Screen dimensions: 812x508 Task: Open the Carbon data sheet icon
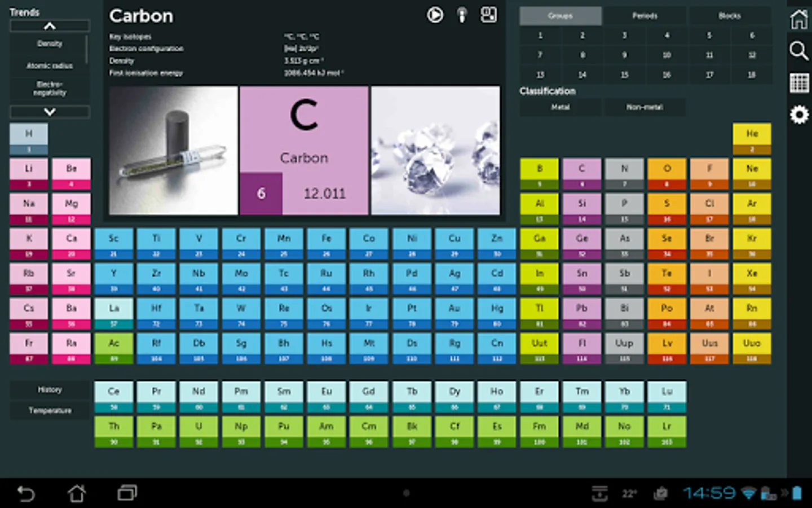489,15
